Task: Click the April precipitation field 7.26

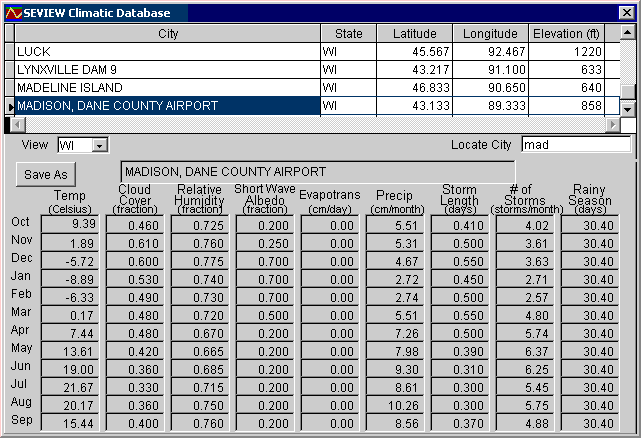Action: (x=395, y=332)
